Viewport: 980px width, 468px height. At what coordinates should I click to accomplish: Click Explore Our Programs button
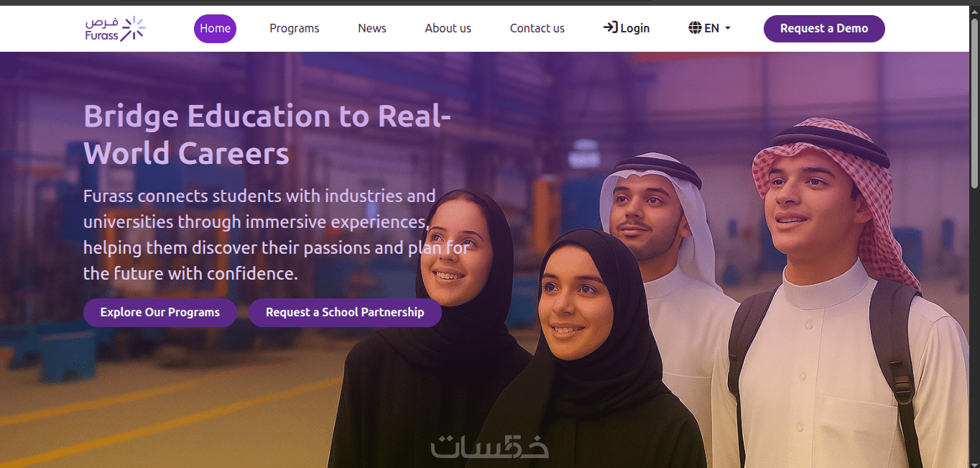pos(160,313)
